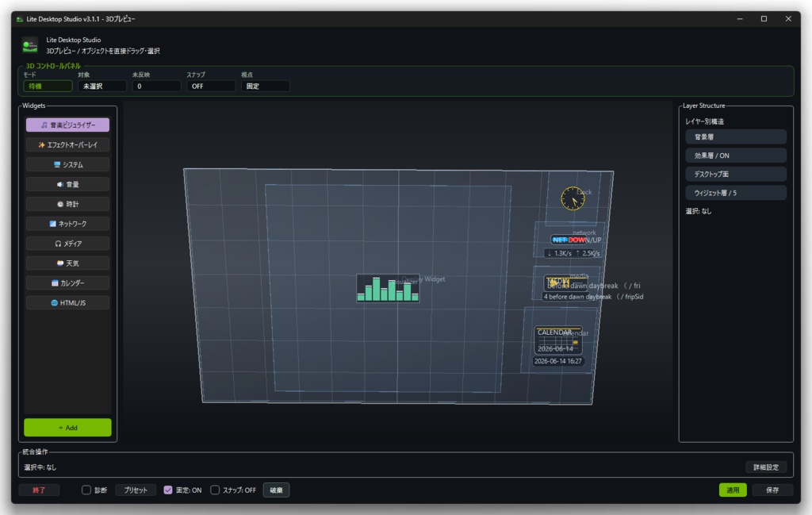Click the '3Dプレビュー / オブジェクトを直接ドラッグ・選択' subtitle
Screen dimensions: 812x515
[x=103, y=51]
